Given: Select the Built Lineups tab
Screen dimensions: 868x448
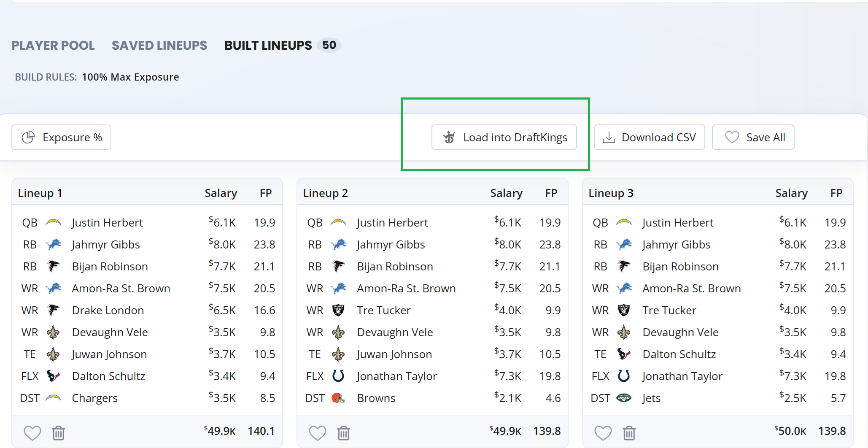Looking at the screenshot, I should pyautogui.click(x=268, y=45).
